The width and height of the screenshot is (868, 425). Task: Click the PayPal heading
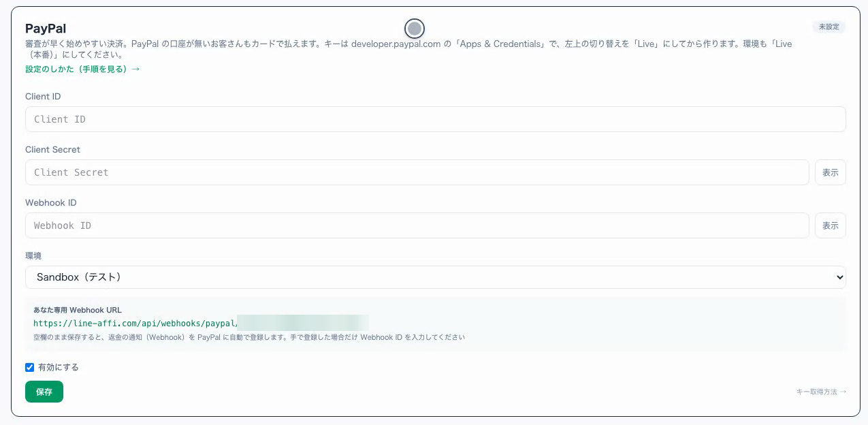[x=46, y=29]
